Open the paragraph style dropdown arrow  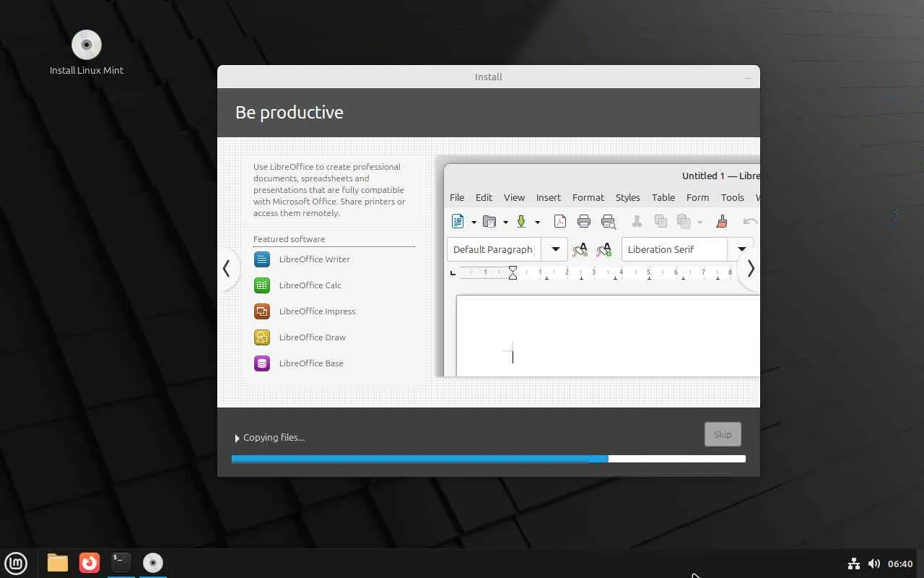tap(555, 249)
